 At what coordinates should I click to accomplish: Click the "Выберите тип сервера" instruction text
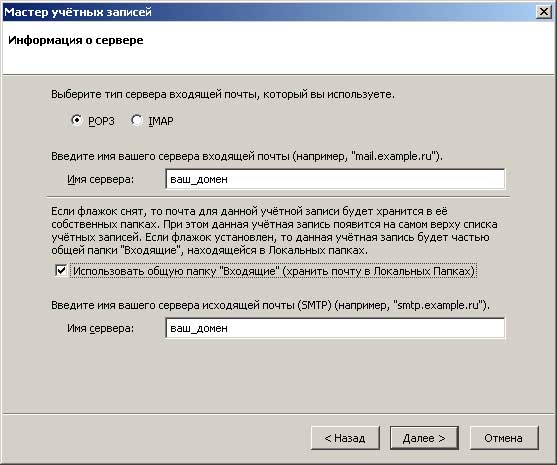(223, 94)
